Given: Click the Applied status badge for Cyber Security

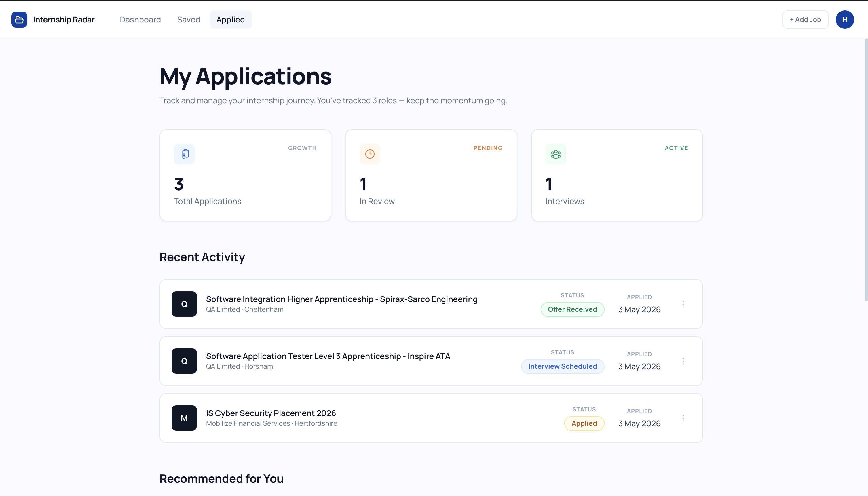Looking at the screenshot, I should coord(584,423).
